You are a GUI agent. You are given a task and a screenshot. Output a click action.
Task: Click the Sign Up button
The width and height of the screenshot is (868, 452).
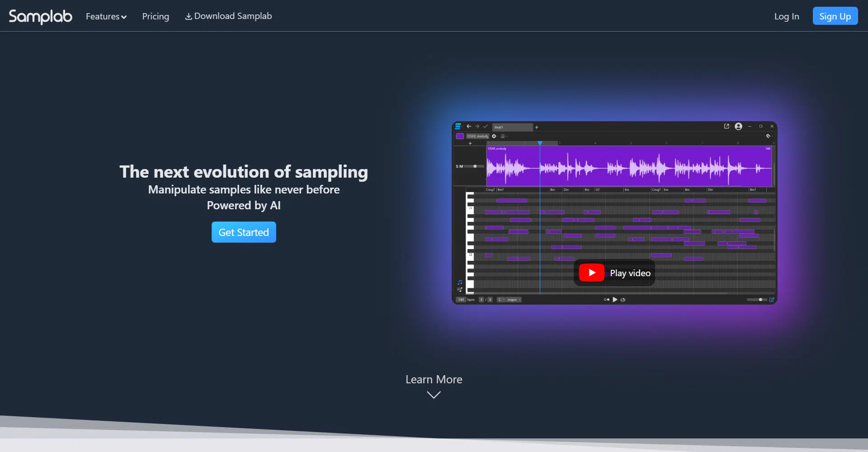835,16
